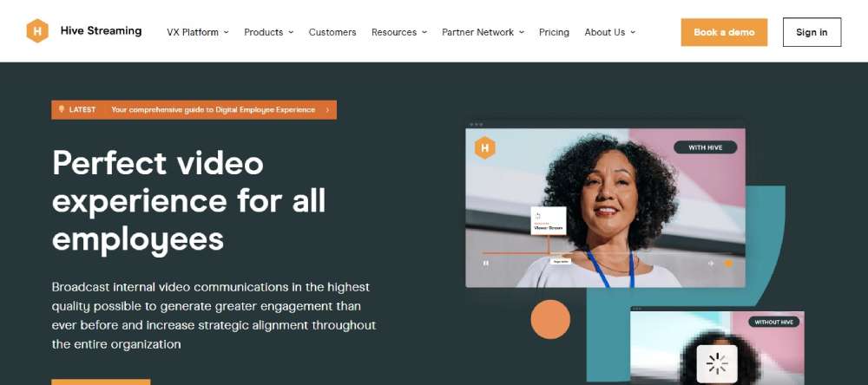Click the Book a demo button
The height and width of the screenshot is (385, 868).
[x=724, y=32]
